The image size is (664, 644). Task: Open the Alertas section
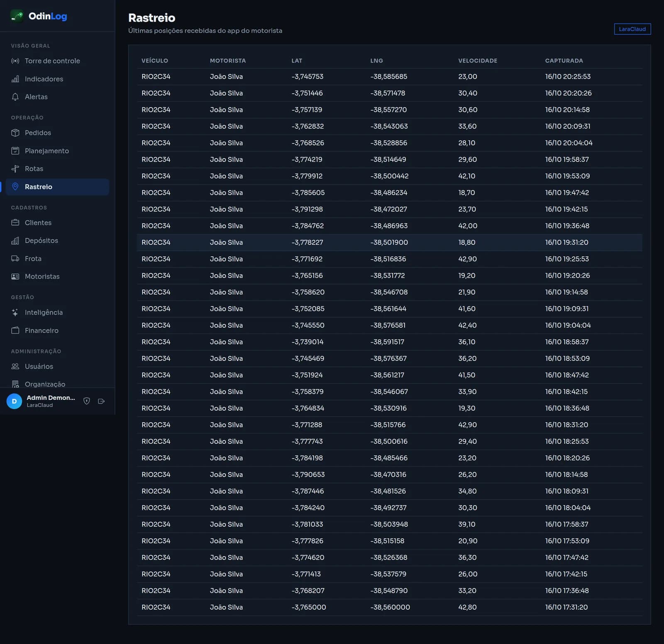(x=58, y=97)
